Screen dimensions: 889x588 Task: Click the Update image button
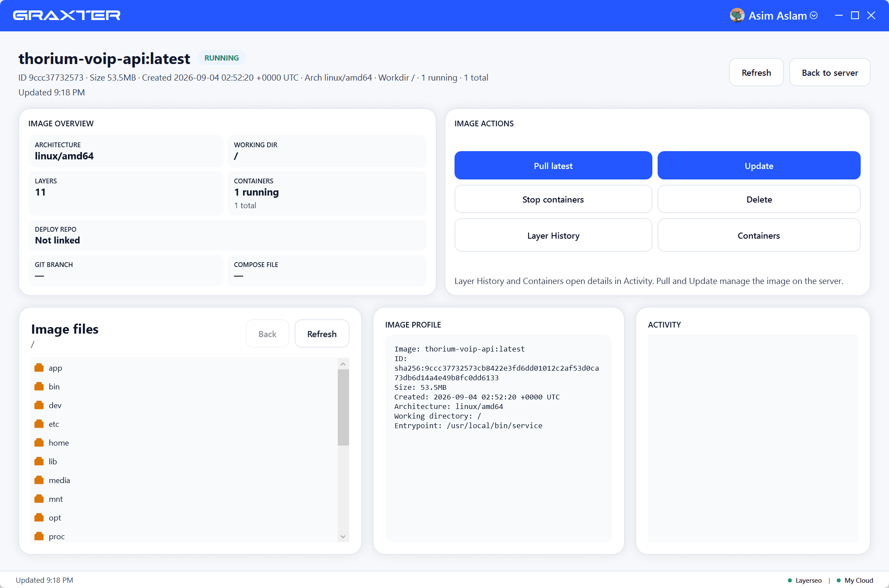coord(759,166)
